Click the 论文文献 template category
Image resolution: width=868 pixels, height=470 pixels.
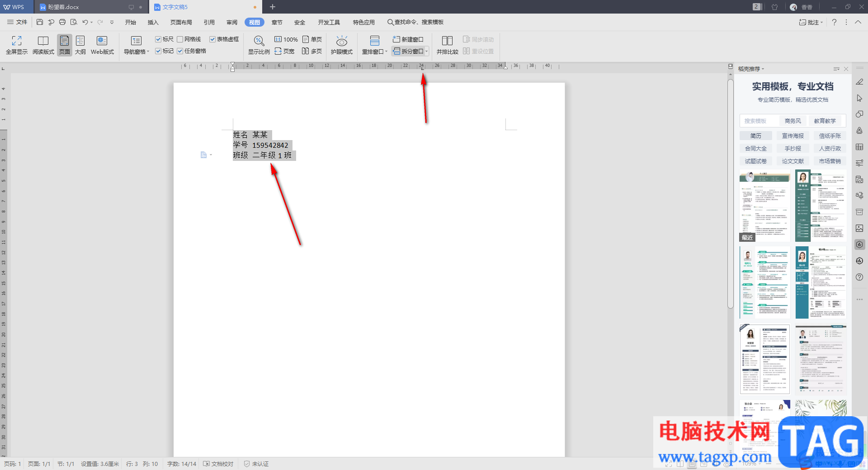click(793, 161)
